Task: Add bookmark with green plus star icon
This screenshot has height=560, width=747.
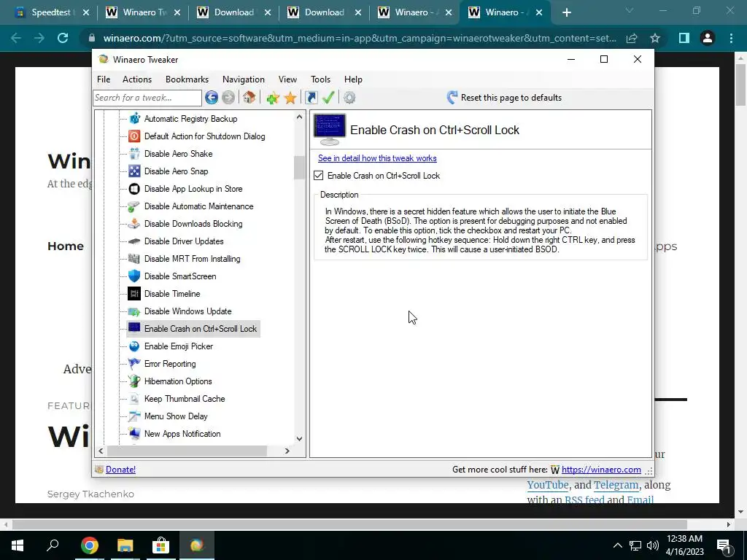Action: point(273,98)
